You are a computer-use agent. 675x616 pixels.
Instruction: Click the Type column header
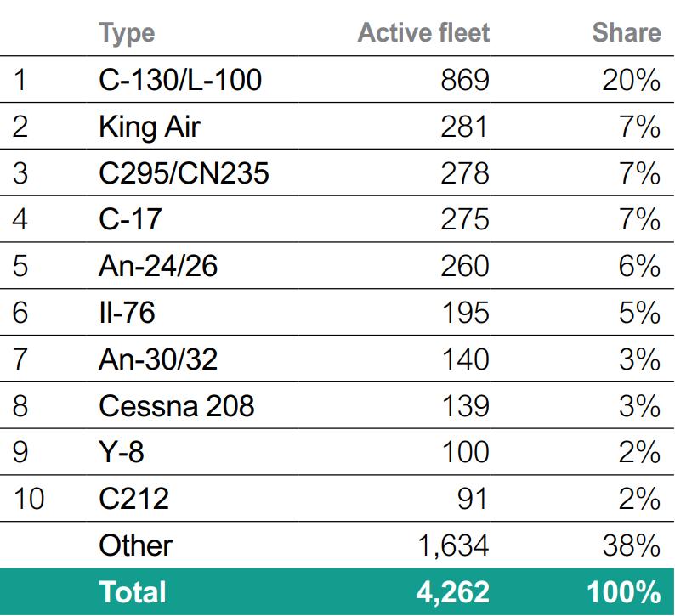point(127,33)
